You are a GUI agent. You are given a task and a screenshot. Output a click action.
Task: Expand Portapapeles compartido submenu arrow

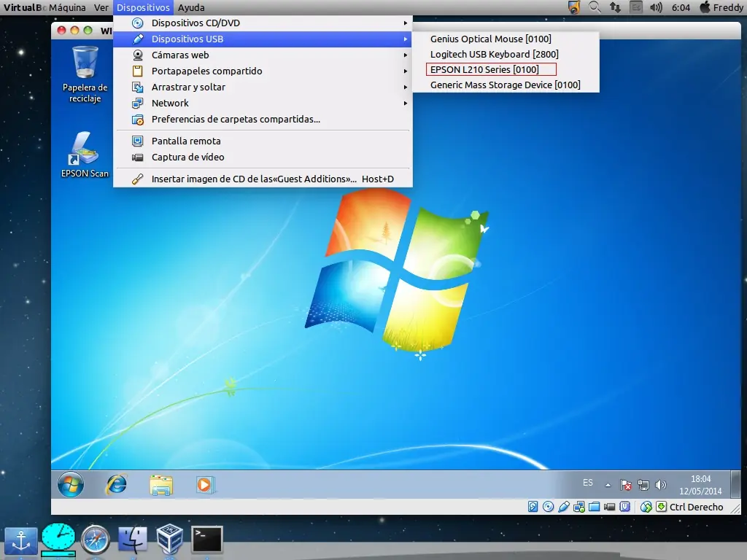[406, 71]
